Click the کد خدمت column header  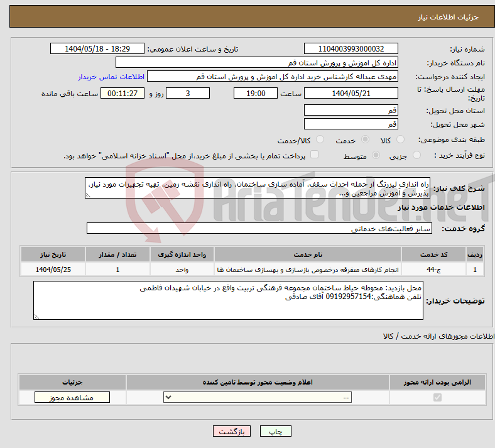coord(434,254)
